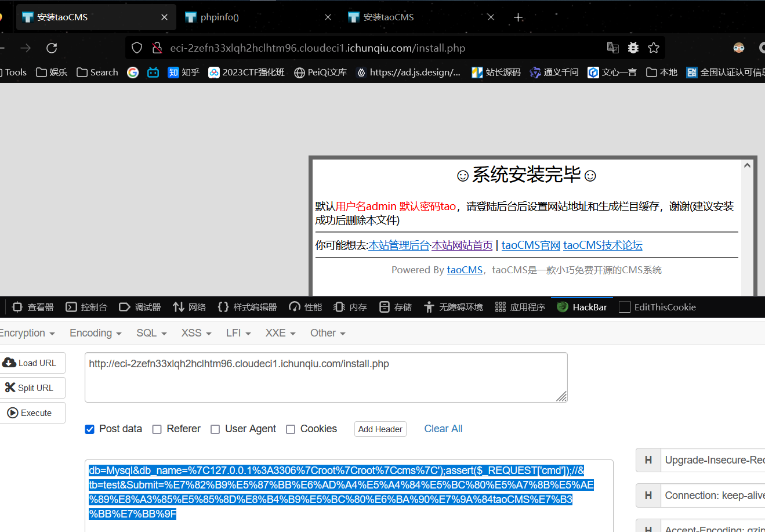Open the ad.js.design bookmark

point(408,73)
